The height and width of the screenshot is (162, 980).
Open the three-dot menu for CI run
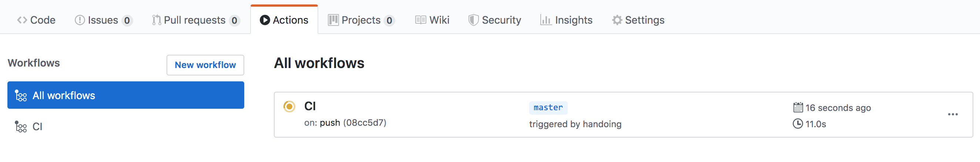pyautogui.click(x=953, y=114)
